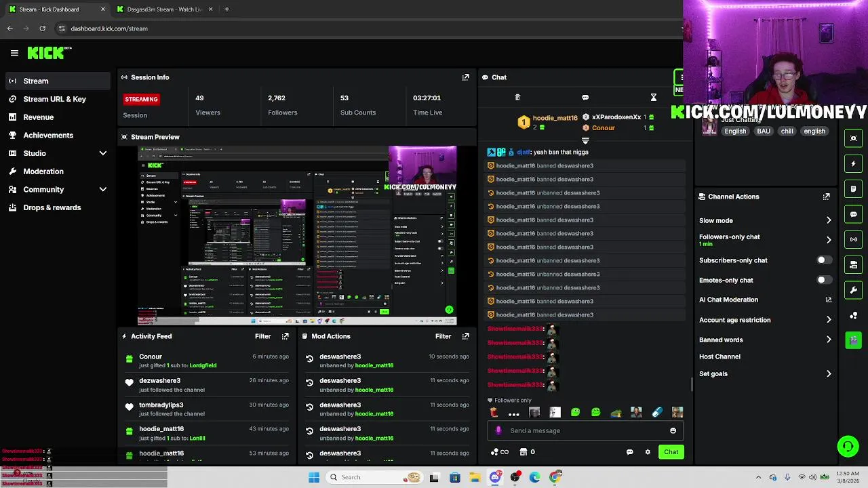Expand Set goals option
The image size is (868, 488).
point(828,373)
